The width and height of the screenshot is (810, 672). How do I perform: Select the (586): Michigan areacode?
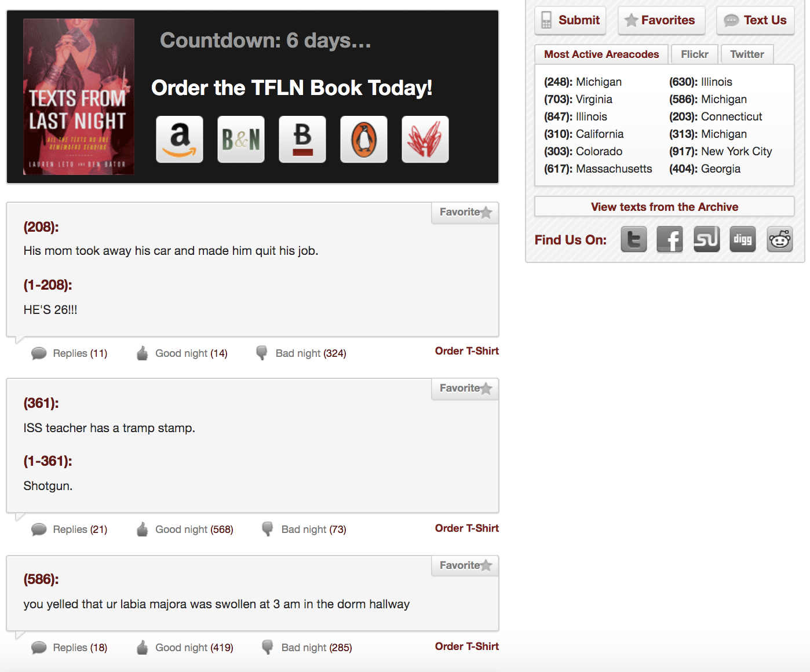click(708, 99)
